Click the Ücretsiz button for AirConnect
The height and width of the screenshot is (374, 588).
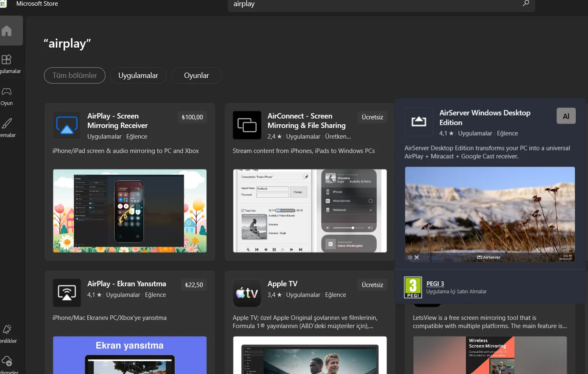coord(372,117)
